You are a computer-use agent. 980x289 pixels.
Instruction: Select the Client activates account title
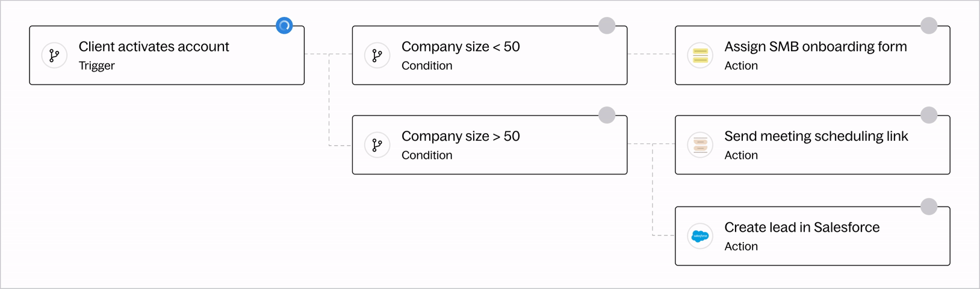(154, 46)
